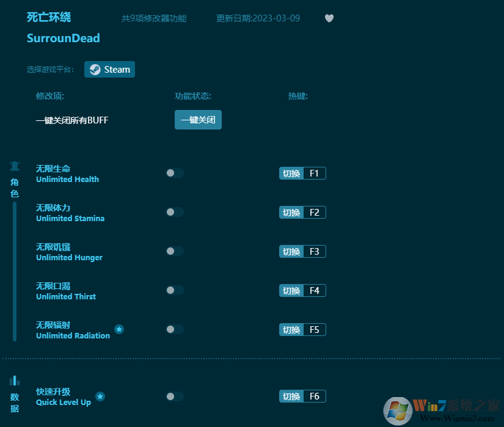
Task: Enable the Unlimited Health toggle
Action: tap(174, 173)
